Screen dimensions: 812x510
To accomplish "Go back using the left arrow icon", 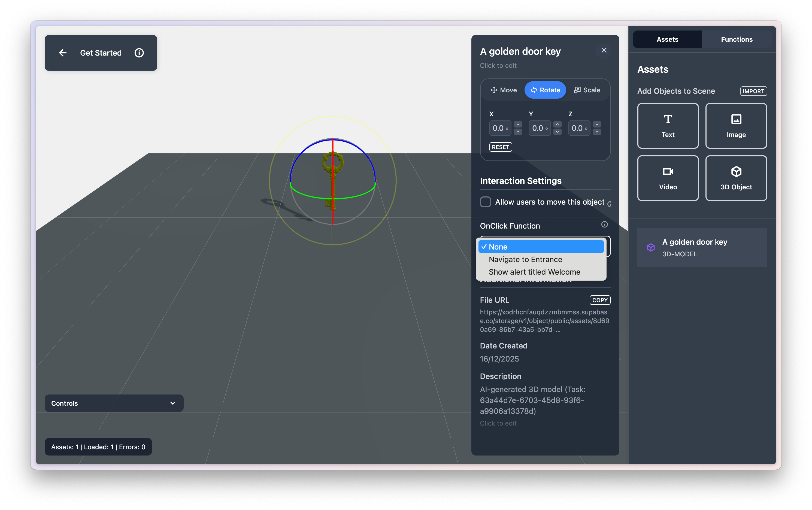I will pos(63,53).
